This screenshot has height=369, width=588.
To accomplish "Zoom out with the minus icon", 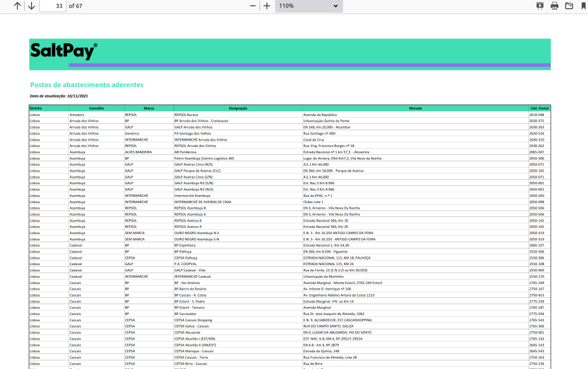I will coord(253,6).
